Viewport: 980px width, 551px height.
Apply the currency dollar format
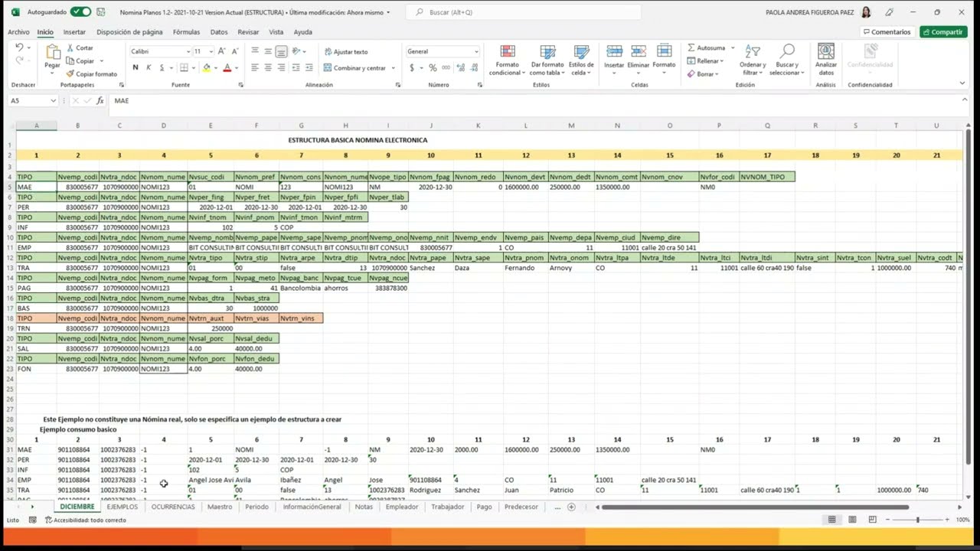point(412,67)
